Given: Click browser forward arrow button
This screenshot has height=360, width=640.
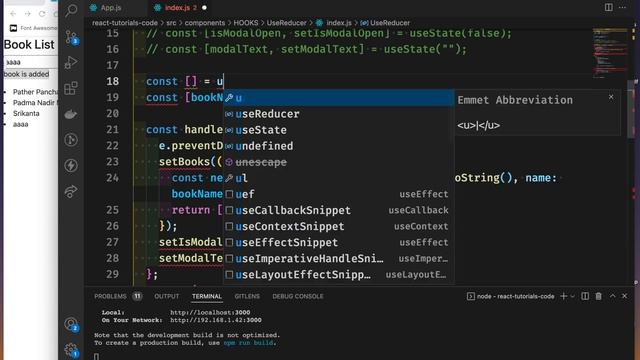Looking at the screenshot, I should (28, 14).
